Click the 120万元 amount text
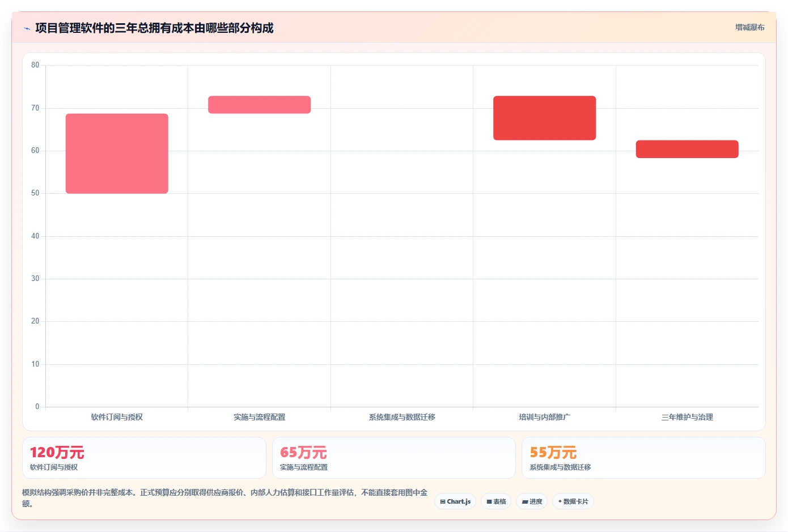Image resolution: width=788 pixels, height=532 pixels. [57, 453]
